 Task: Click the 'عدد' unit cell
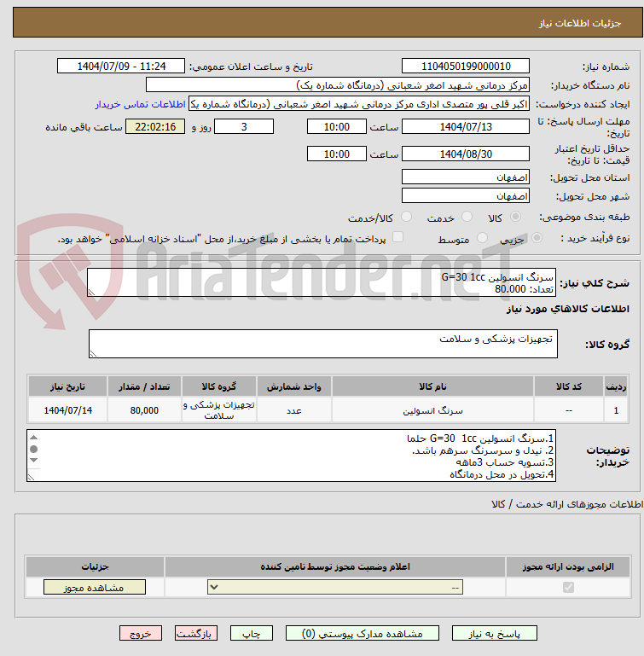coord(294,410)
